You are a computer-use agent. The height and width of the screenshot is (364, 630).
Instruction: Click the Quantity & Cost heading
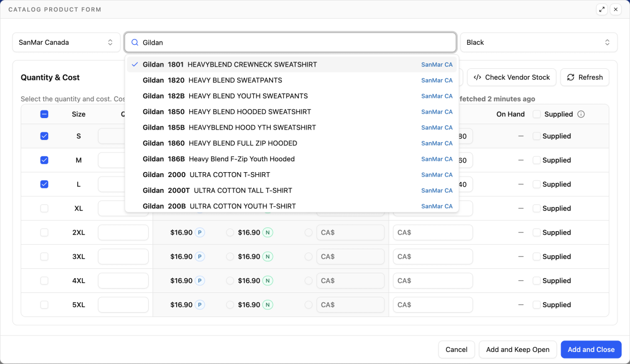[50, 78]
